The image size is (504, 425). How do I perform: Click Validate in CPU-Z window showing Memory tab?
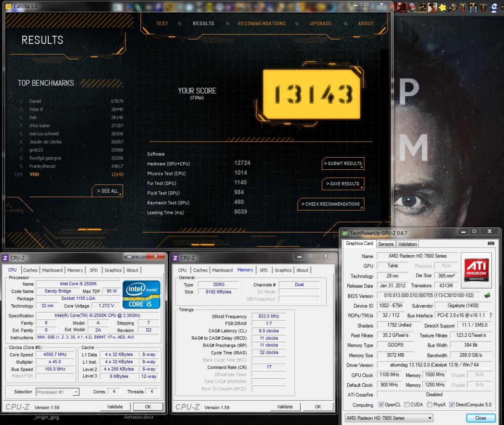[x=285, y=407]
